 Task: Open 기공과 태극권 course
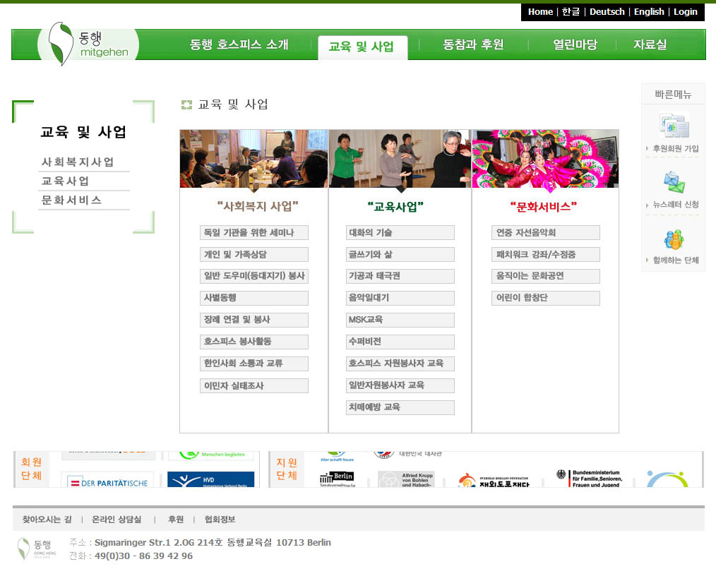[x=400, y=276]
